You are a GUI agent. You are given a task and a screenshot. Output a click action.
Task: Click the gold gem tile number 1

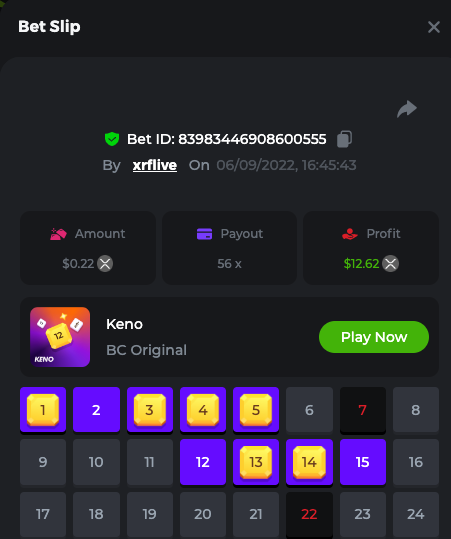pyautogui.click(x=43, y=410)
